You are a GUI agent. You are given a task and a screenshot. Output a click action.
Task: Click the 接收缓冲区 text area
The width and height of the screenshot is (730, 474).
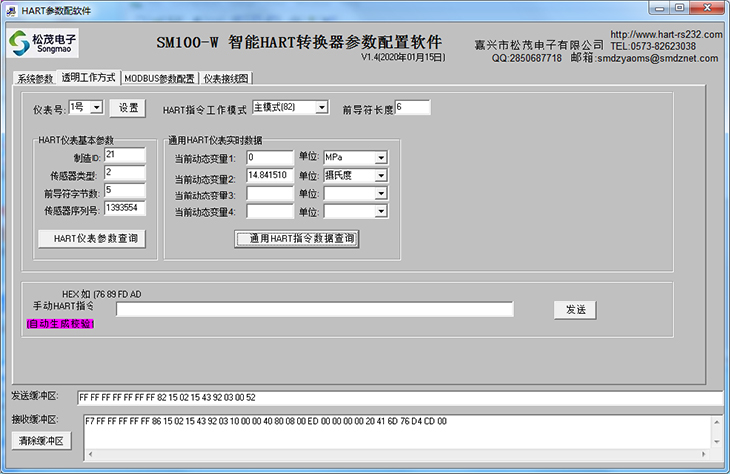tap(397, 432)
